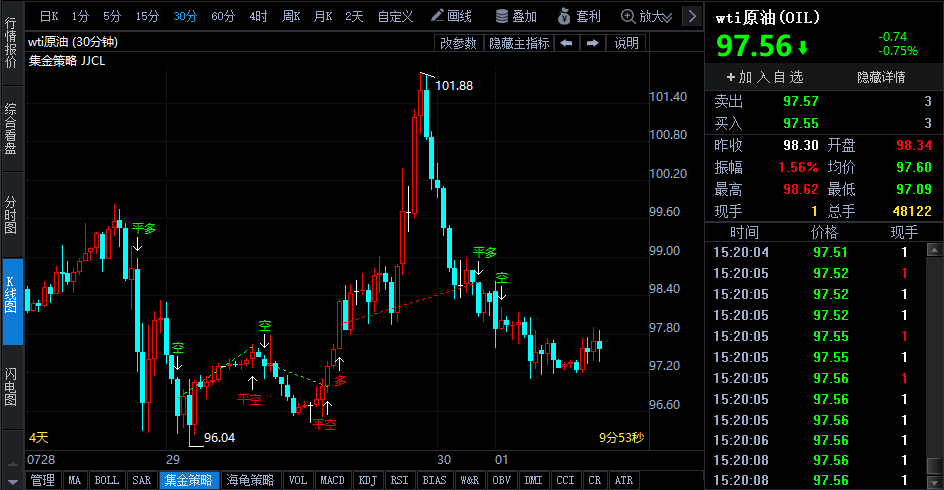Viewport: 944px width, 490px height.
Task: Select the KDJ indicator
Action: tap(367, 480)
